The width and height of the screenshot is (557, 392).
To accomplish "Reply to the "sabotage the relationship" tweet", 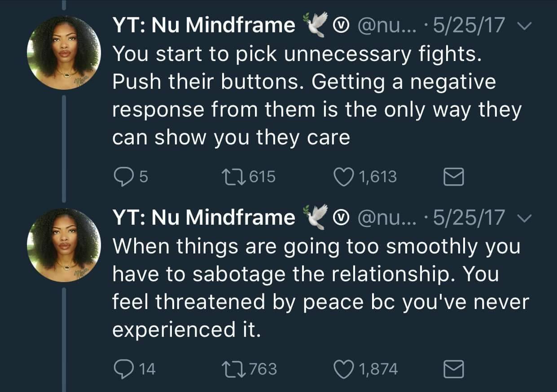I will coord(121,369).
